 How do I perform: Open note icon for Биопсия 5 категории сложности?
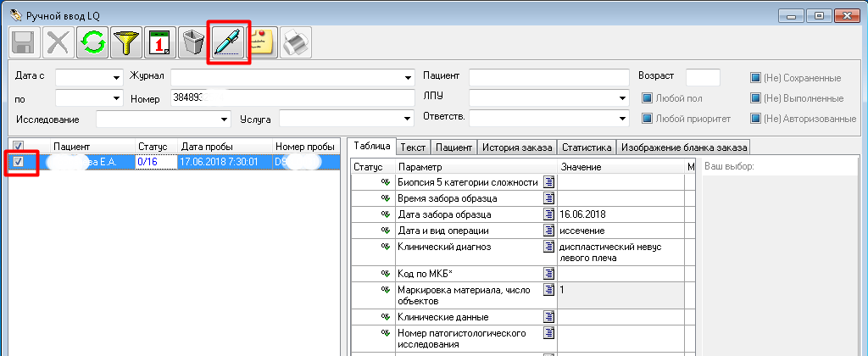tap(548, 183)
